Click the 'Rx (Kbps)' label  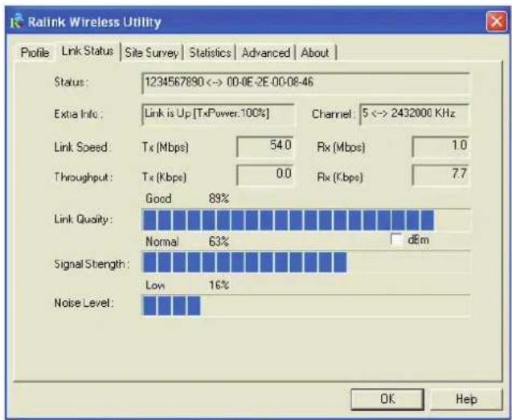pyautogui.click(x=340, y=177)
